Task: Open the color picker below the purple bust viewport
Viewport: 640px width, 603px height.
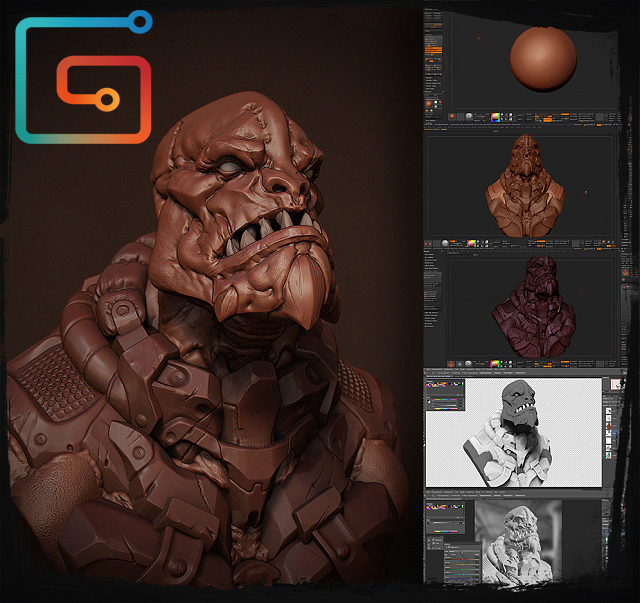Action: [495, 364]
